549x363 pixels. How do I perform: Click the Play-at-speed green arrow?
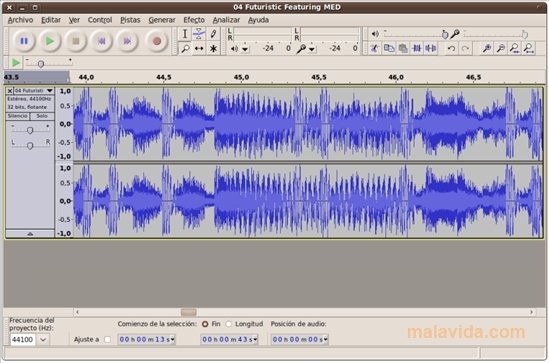click(x=15, y=63)
